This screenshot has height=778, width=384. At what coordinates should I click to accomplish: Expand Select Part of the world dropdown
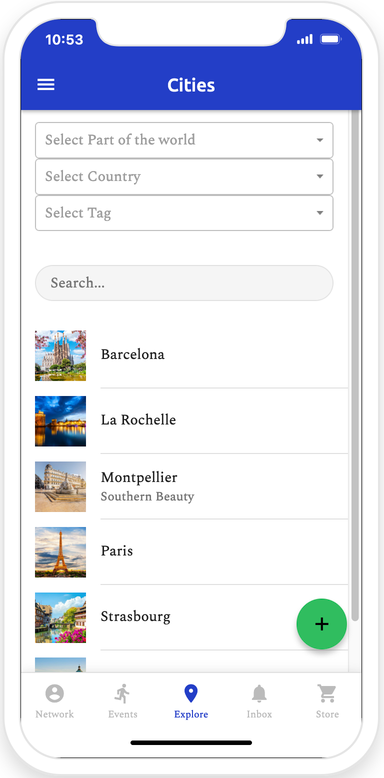tap(184, 140)
